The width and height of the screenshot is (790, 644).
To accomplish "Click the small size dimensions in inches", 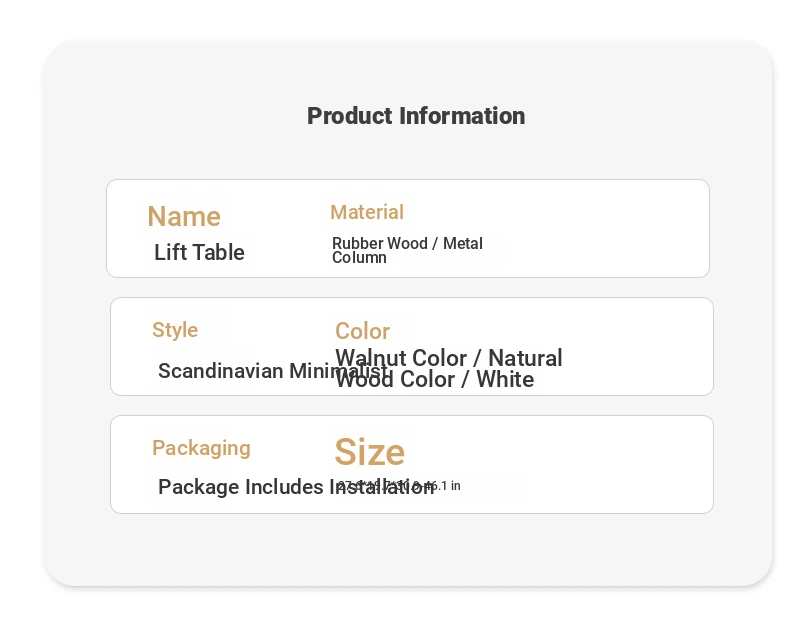I will click(x=399, y=486).
